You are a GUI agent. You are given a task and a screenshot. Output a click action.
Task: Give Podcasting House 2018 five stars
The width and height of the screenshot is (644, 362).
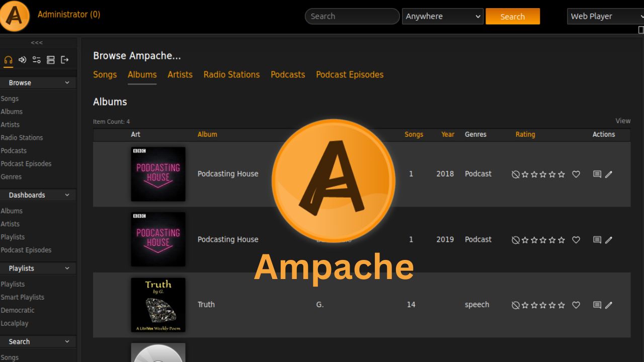561,174
